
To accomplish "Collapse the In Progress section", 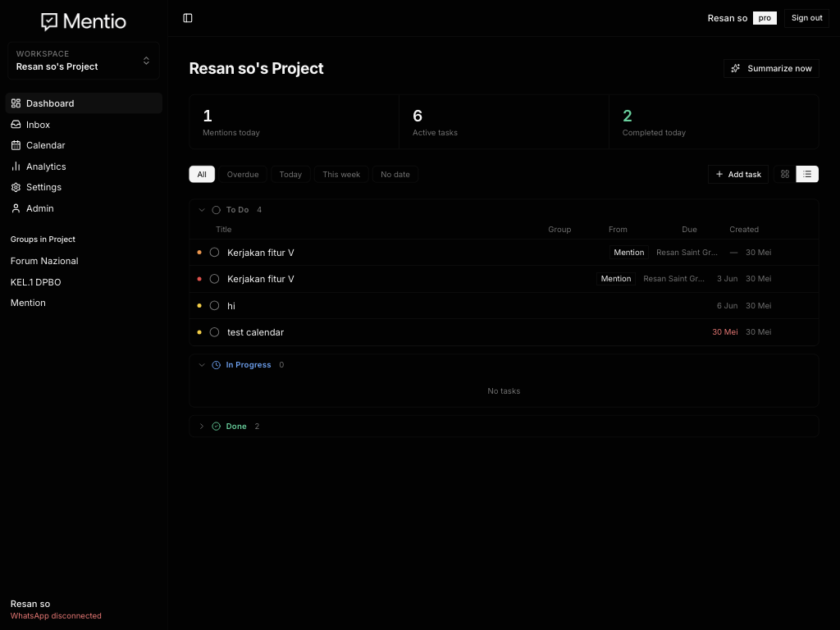I will pyautogui.click(x=202, y=365).
